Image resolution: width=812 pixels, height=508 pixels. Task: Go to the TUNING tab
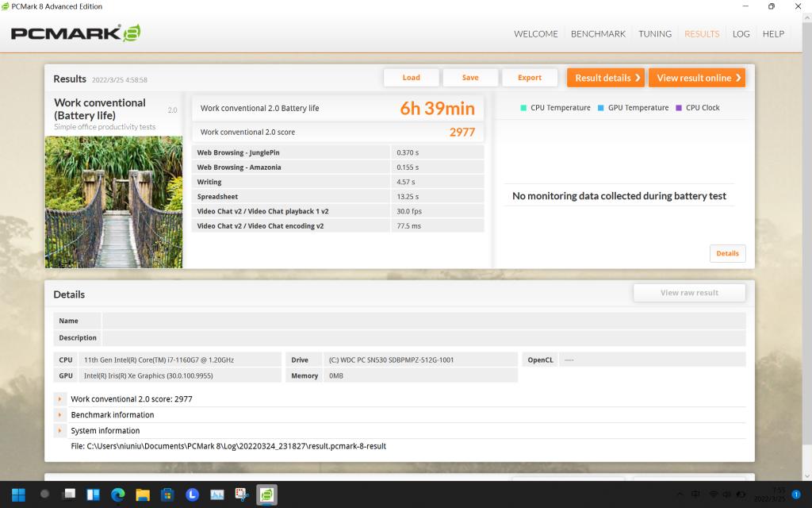[655, 34]
